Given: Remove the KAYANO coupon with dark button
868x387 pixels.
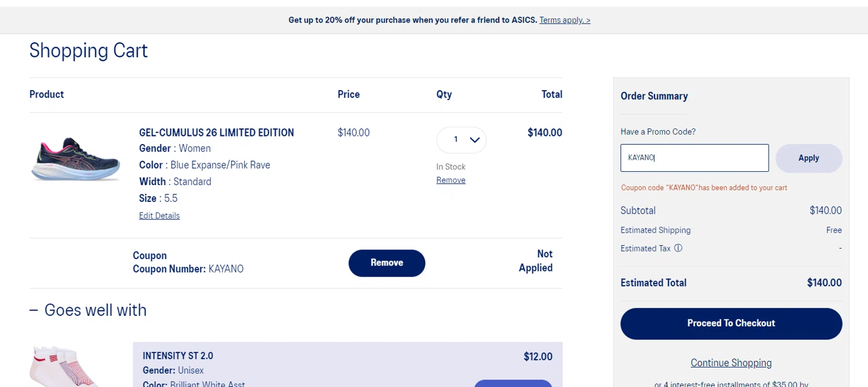Looking at the screenshot, I should pos(387,263).
